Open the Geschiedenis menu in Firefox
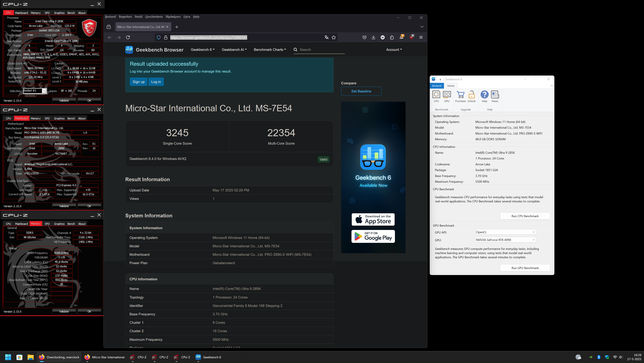This screenshot has height=363, width=644. [154, 17]
